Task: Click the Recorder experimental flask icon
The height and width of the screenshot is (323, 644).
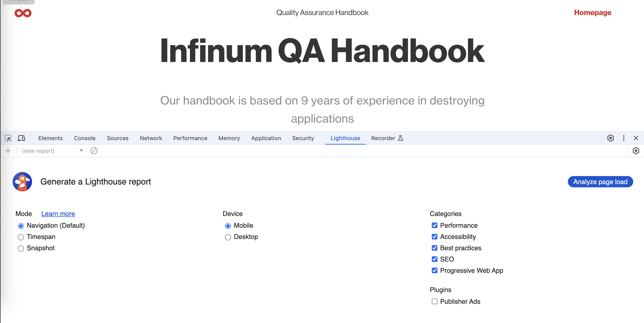Action: click(x=401, y=138)
